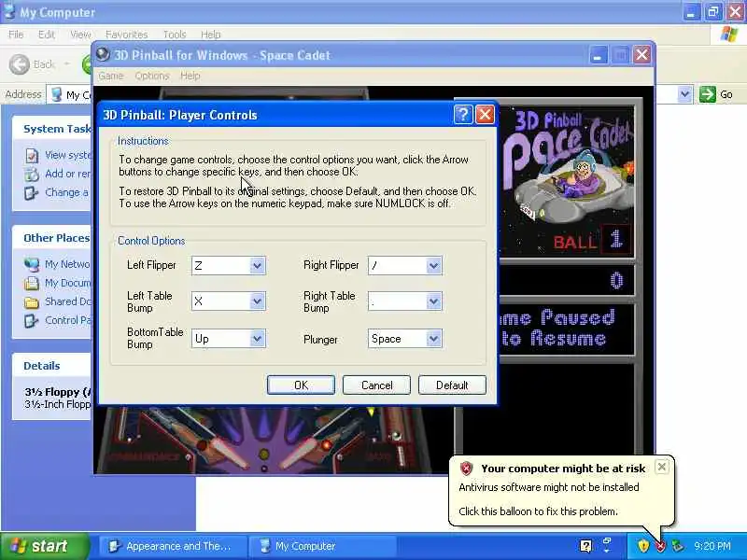
Task: Click the Details panel header
Action: [x=52, y=366]
